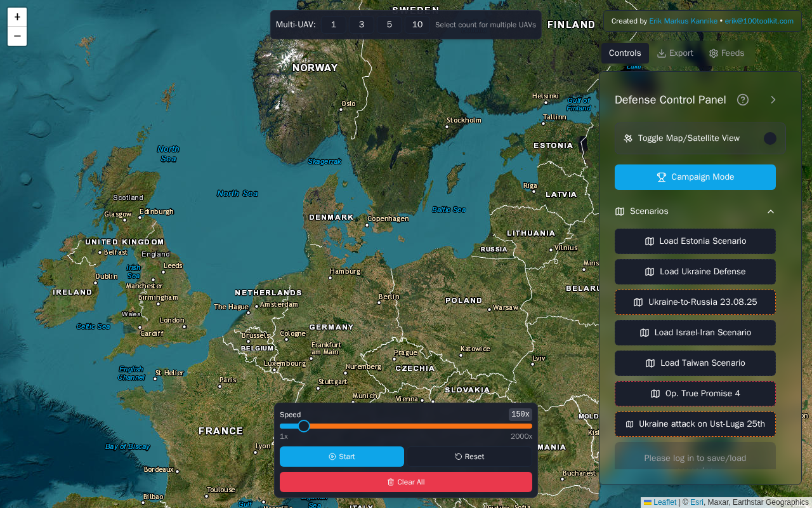Select 3 for Multi-UAV count
812x508 pixels.
(x=362, y=25)
